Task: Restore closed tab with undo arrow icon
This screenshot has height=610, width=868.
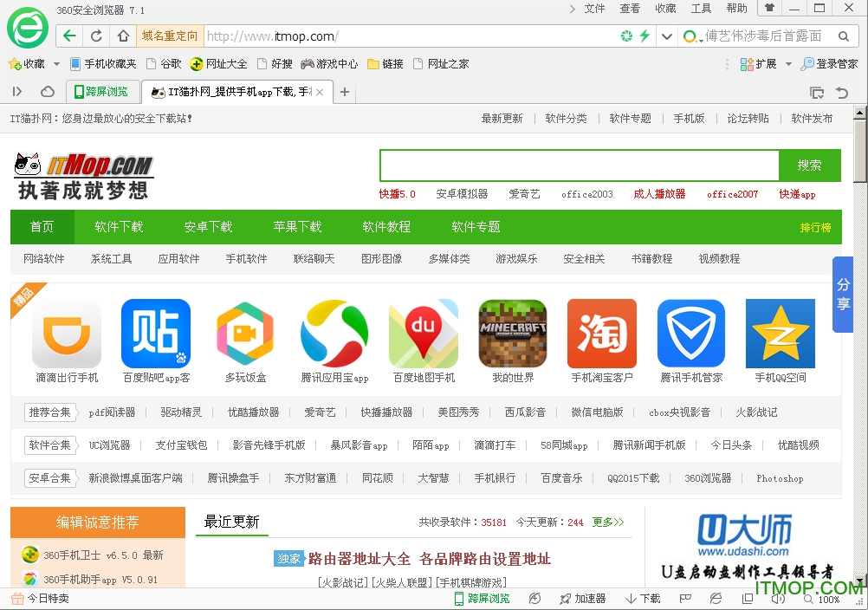Action: 842,93
